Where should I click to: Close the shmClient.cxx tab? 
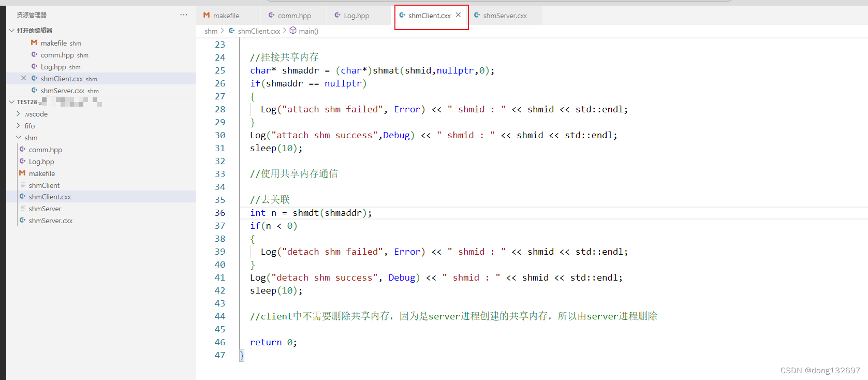tap(458, 15)
